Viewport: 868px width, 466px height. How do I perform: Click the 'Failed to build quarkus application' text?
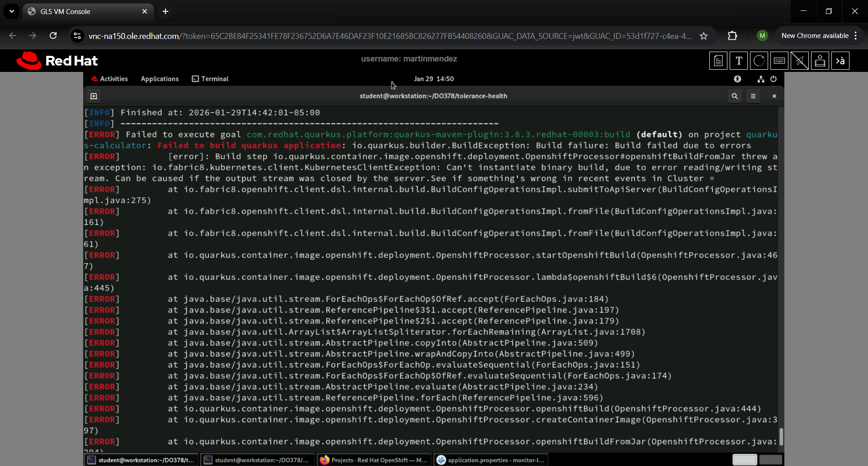pos(249,146)
